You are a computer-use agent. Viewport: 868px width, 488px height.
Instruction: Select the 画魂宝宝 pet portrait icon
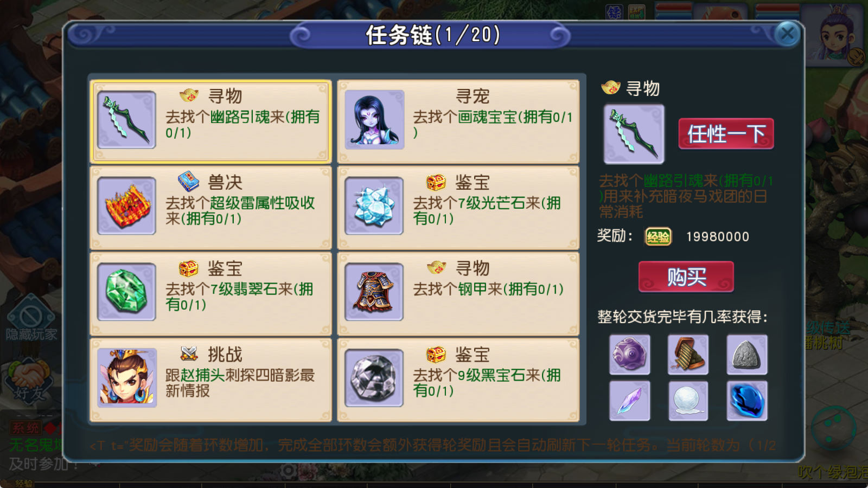tap(374, 120)
